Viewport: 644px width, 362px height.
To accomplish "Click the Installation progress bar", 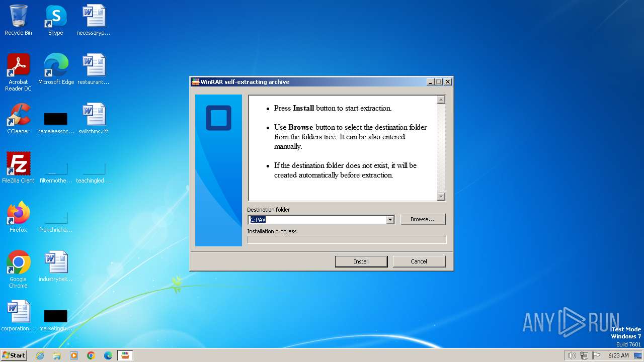I will [x=347, y=240].
